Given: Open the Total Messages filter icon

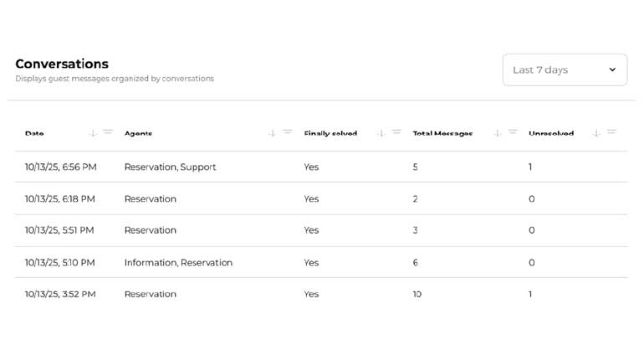Looking at the screenshot, I should click(513, 132).
